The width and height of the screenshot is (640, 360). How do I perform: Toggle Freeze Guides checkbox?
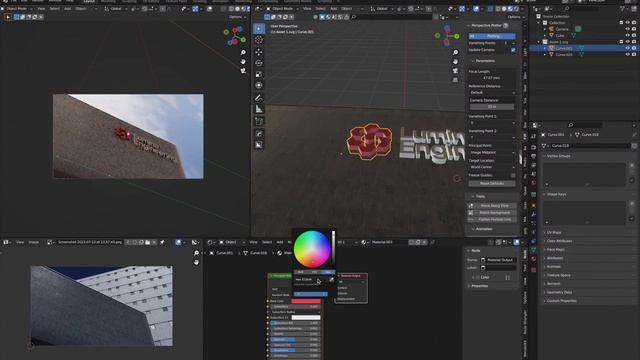click(513, 176)
